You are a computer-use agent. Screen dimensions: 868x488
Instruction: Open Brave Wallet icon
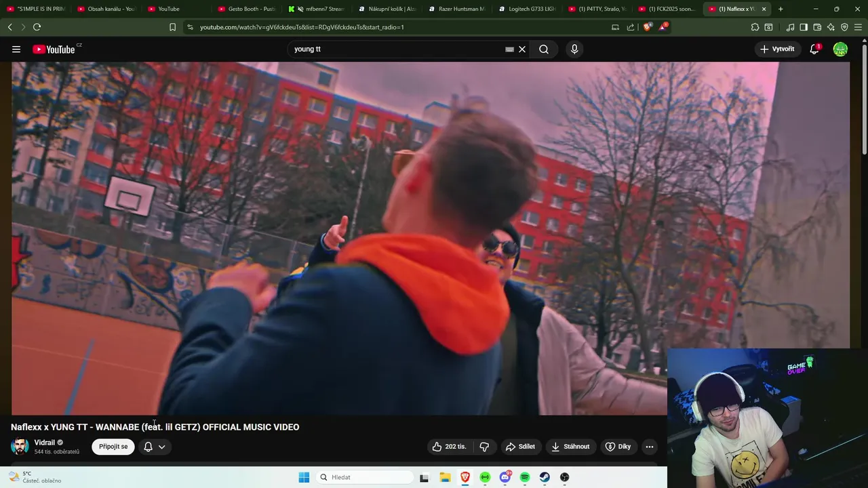(x=817, y=27)
